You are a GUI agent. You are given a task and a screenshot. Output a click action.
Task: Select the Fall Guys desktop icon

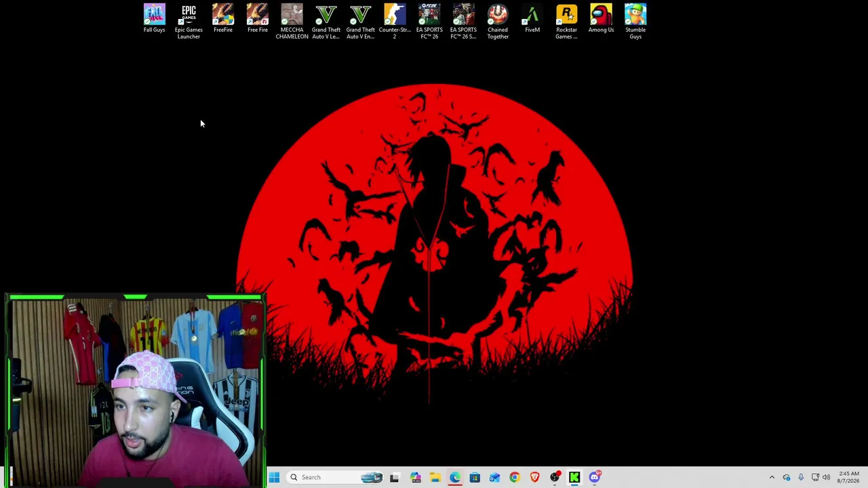154,19
